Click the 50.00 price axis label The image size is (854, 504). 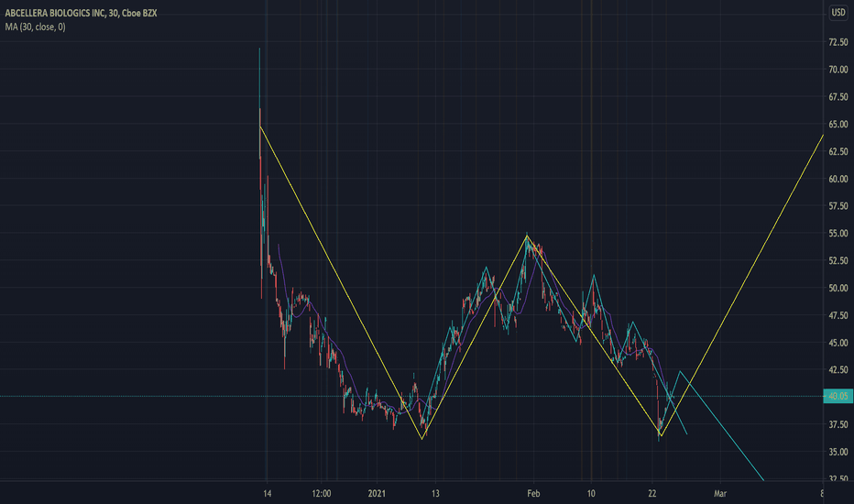coord(838,288)
